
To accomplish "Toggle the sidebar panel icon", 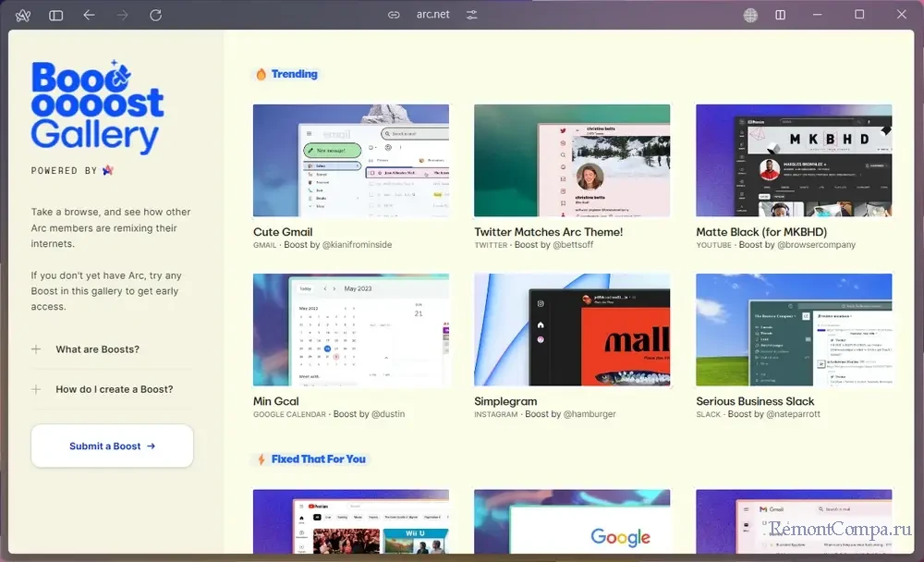I will click(x=56, y=16).
